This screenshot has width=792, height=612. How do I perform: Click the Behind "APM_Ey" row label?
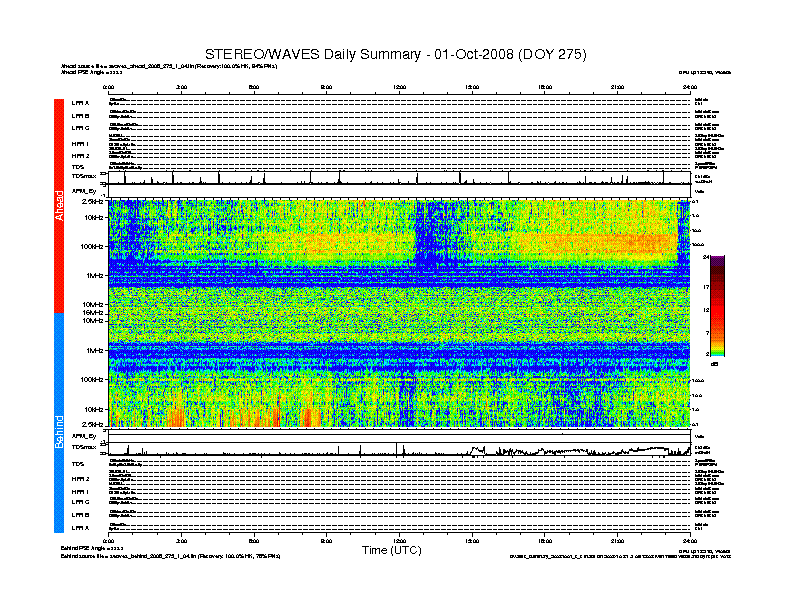(x=84, y=436)
